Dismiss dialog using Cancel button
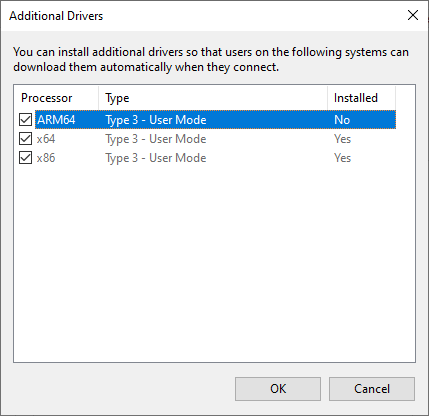This screenshot has height=416, width=429. (x=372, y=389)
